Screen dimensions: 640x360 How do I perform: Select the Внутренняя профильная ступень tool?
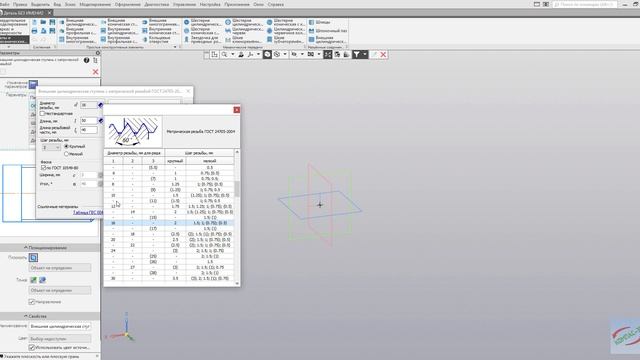tap(119, 40)
